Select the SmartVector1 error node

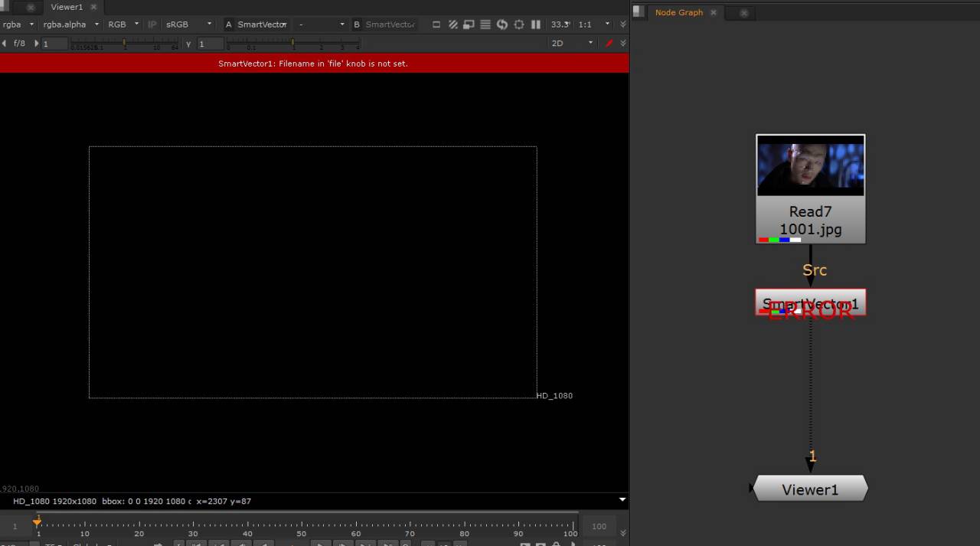tap(811, 302)
